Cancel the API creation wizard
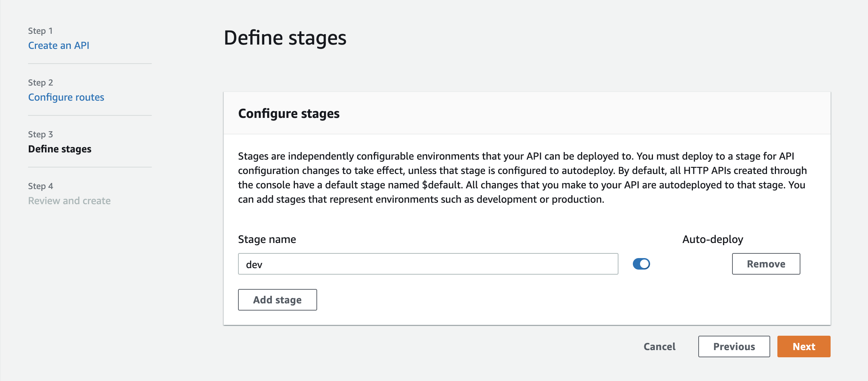 (659, 346)
